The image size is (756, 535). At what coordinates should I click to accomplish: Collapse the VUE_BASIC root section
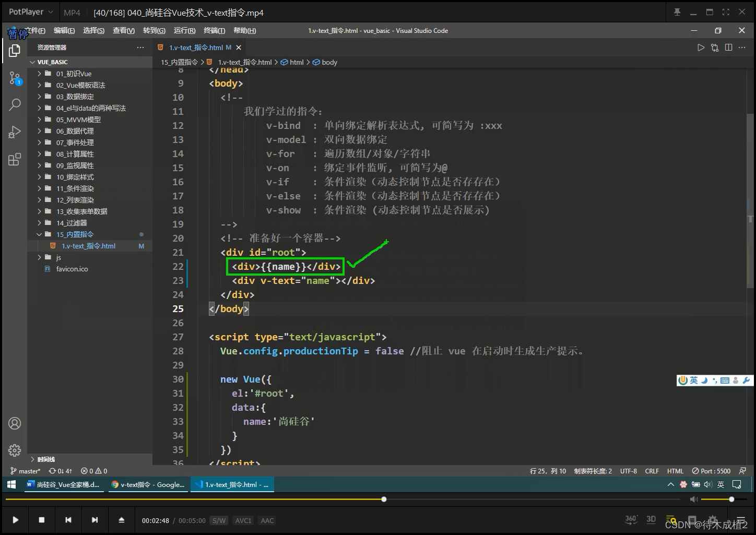point(90,62)
